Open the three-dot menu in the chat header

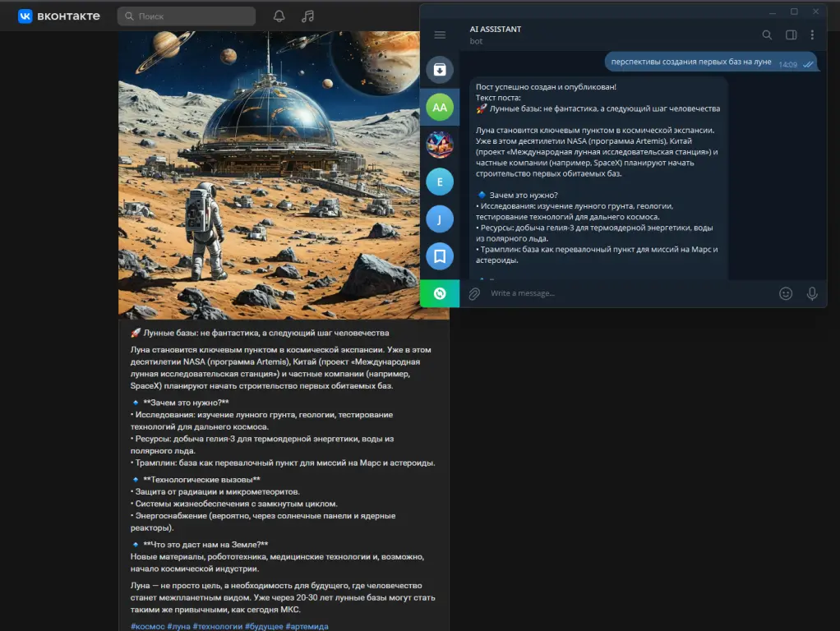click(812, 35)
